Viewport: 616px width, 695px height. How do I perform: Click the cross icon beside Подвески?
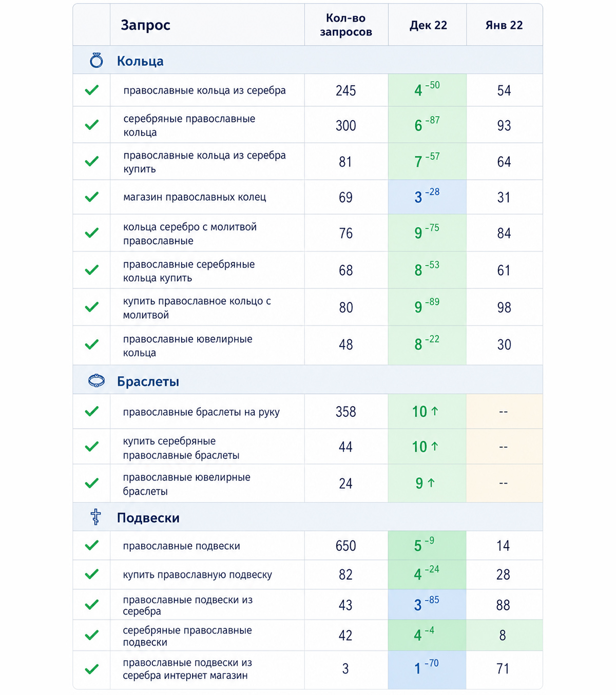pos(95,517)
